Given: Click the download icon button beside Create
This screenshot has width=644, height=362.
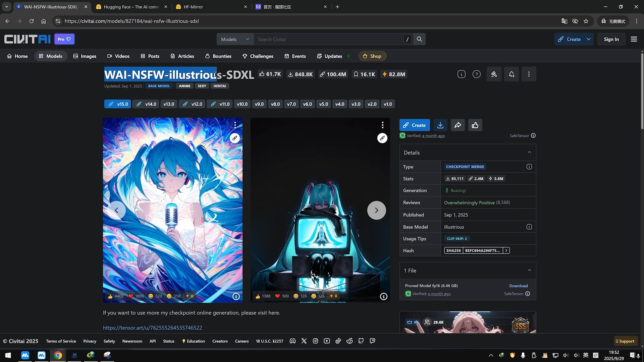Looking at the screenshot, I should click(x=440, y=125).
